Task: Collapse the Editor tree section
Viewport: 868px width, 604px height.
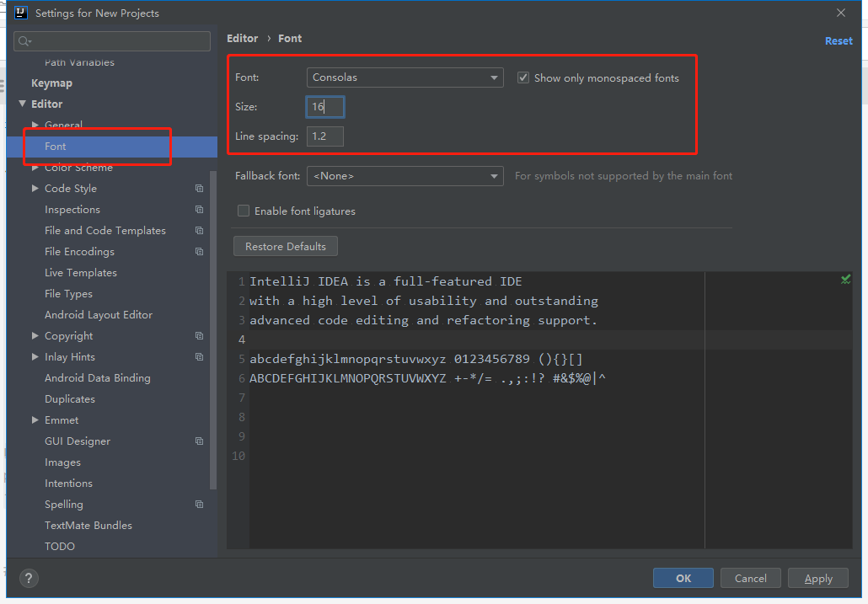Action: click(x=22, y=104)
